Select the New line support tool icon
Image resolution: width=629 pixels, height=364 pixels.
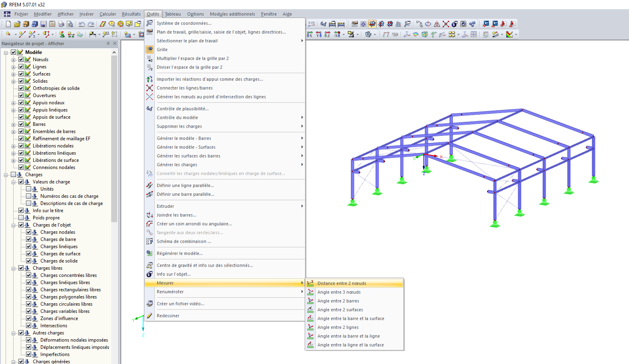tap(71, 34)
